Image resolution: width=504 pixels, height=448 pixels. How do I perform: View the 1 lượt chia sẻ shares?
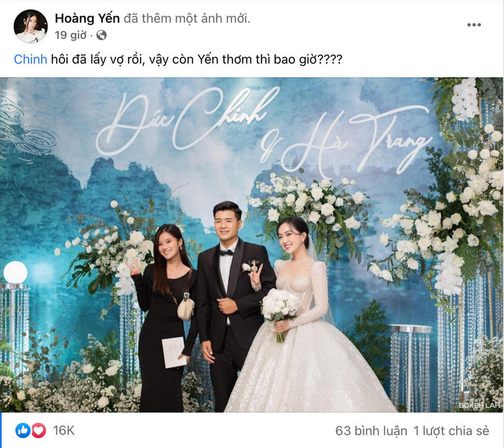click(x=451, y=431)
